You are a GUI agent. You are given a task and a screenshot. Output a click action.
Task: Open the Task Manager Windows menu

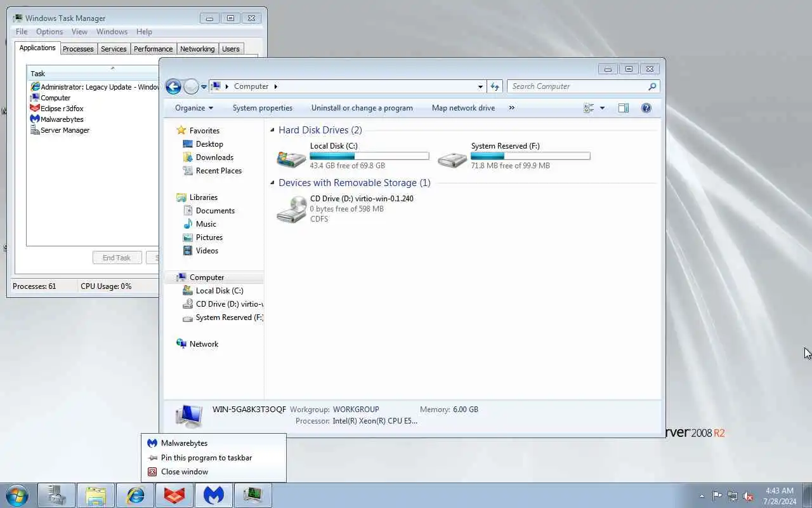pyautogui.click(x=112, y=32)
